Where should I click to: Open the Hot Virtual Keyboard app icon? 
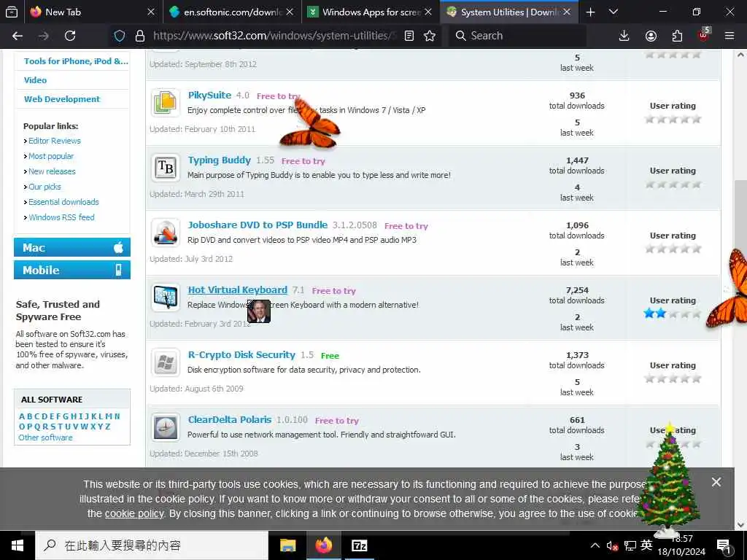[166, 297]
